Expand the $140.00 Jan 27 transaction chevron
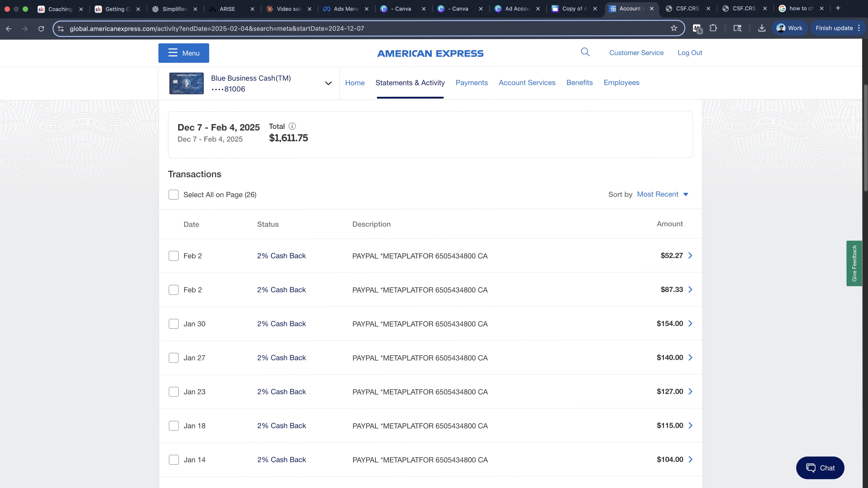Screen dimensions: 868x488 690,357
